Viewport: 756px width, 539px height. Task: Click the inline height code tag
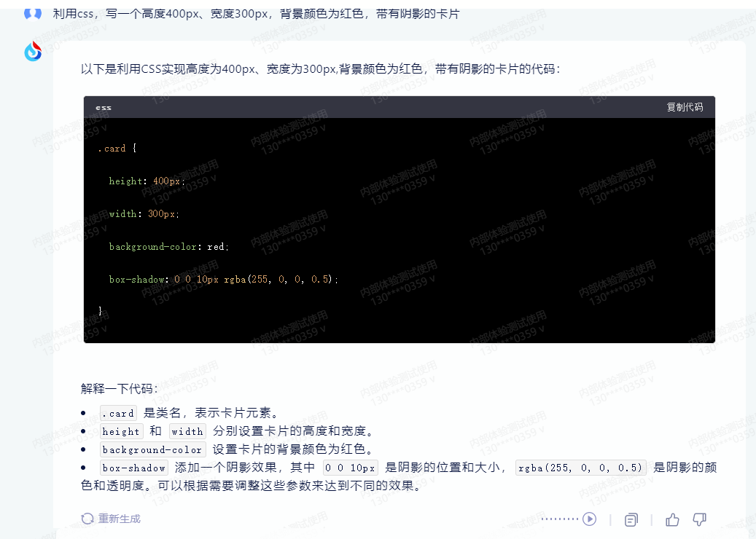pos(121,432)
